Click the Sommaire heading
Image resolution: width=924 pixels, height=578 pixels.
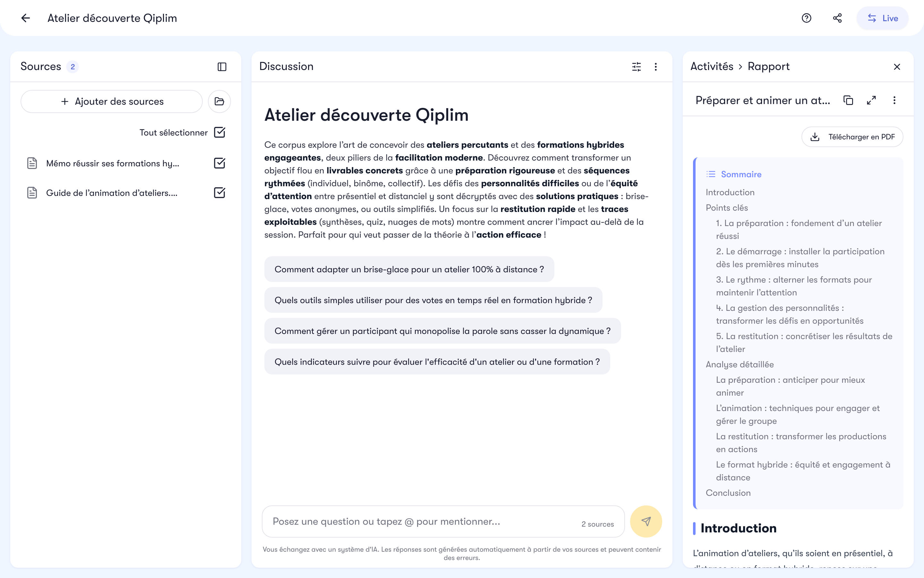tap(741, 174)
